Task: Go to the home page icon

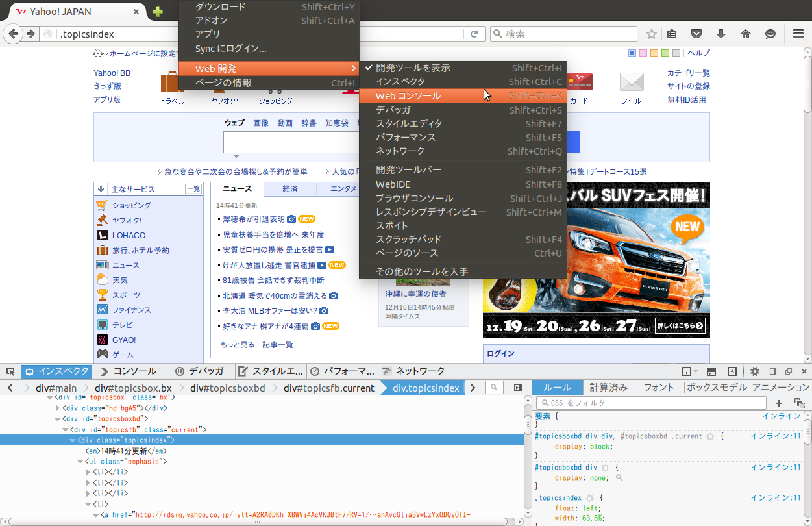Action: point(745,34)
